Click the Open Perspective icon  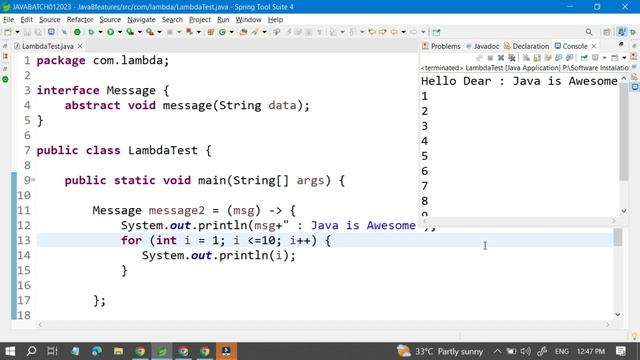coord(607,32)
